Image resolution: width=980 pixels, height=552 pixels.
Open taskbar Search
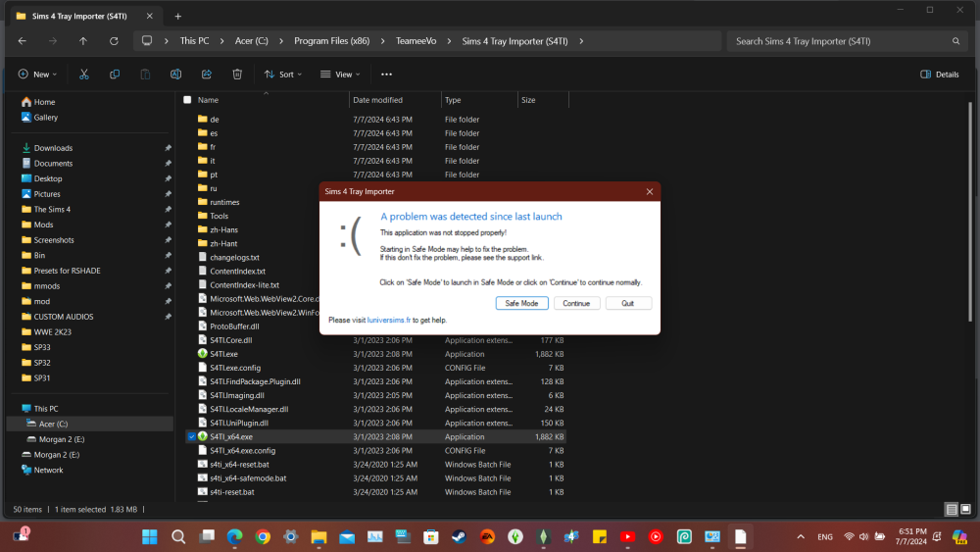coord(178,537)
